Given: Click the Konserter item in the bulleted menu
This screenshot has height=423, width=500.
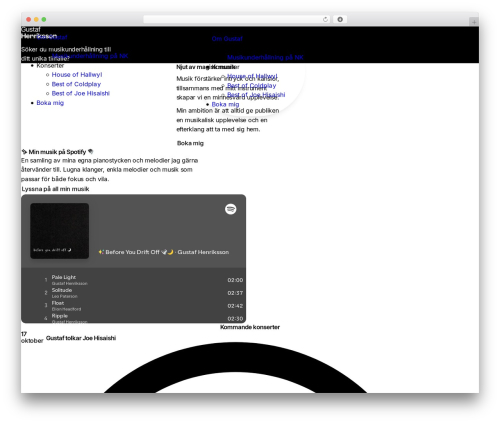Looking at the screenshot, I should tap(50, 65).
